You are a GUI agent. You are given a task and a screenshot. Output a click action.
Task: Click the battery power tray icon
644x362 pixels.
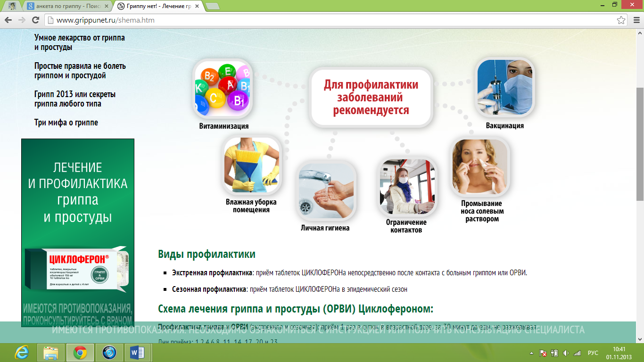point(554,353)
